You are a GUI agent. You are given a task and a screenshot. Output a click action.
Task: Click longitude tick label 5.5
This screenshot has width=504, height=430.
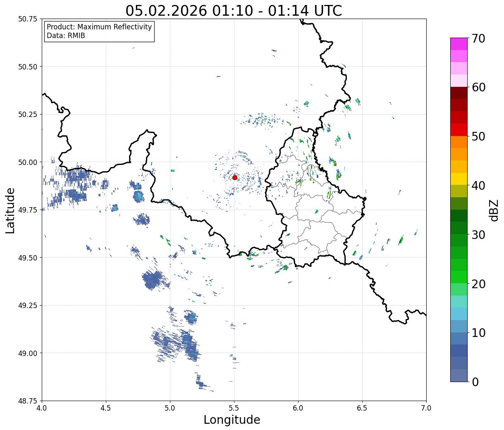(x=234, y=408)
